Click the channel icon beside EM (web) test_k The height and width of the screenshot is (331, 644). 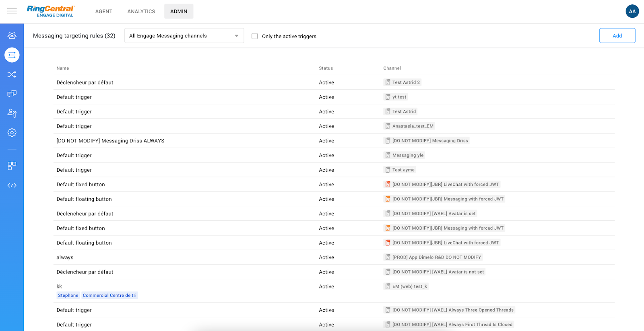point(388,286)
